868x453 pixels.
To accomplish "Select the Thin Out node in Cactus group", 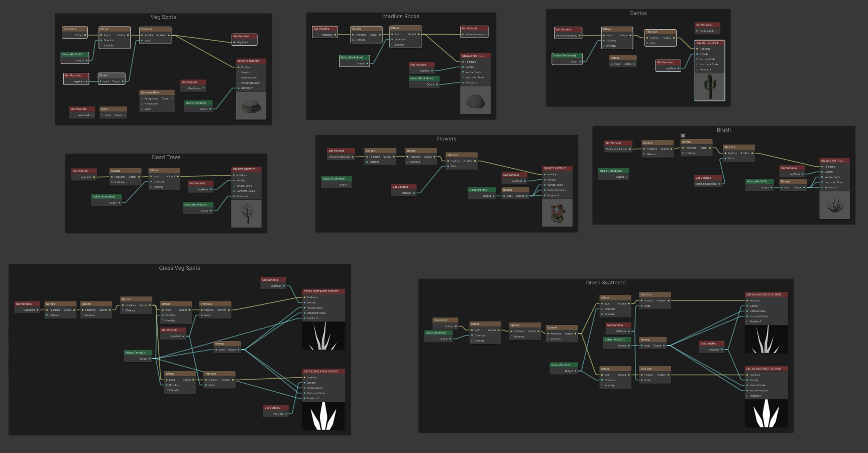I will (661, 38).
